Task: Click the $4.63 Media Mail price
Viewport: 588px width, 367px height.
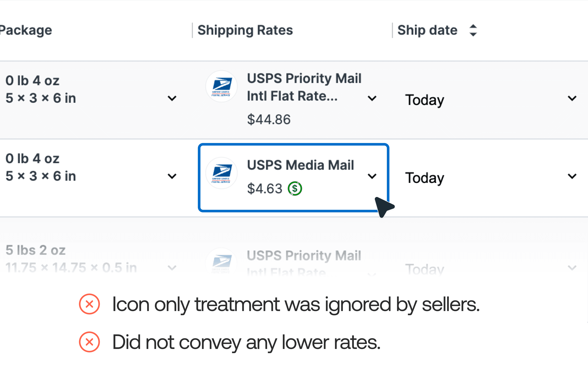Action: click(265, 189)
